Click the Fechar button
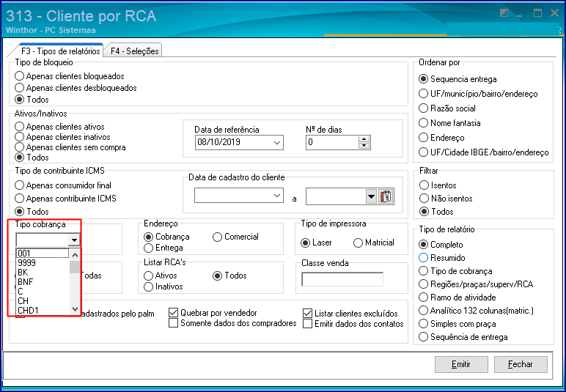This screenshot has width=566, height=392. click(x=520, y=364)
